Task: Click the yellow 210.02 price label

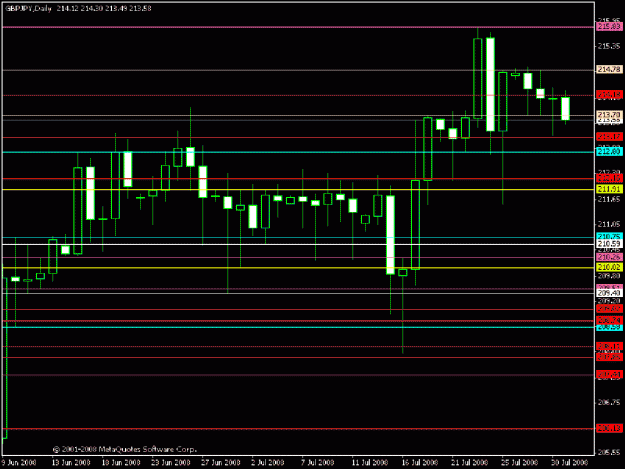Action: tap(609, 267)
